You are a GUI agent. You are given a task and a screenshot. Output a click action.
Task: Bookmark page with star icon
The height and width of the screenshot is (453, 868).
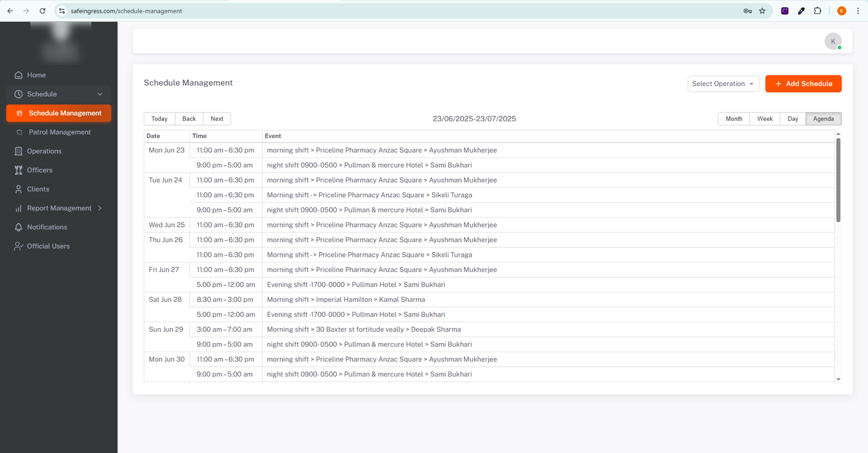762,11
